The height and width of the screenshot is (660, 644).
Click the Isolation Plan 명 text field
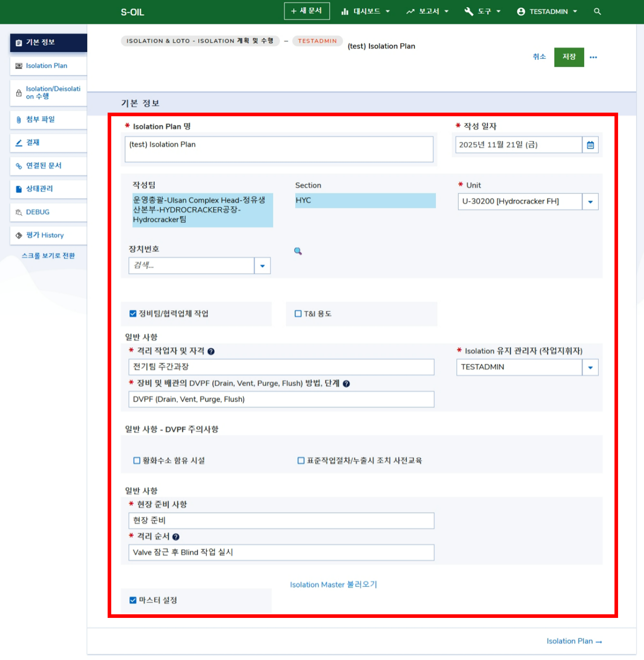[x=279, y=149]
